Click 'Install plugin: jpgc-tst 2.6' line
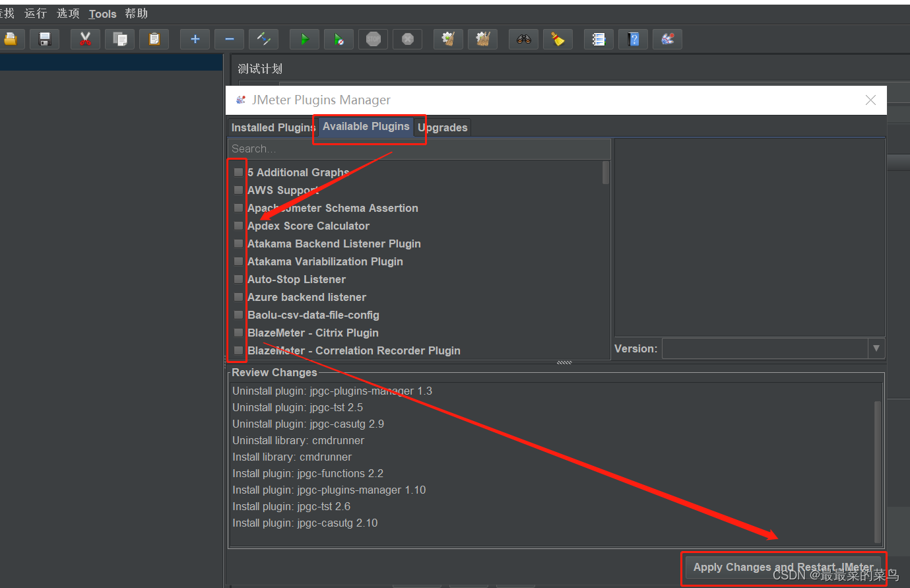This screenshot has height=588, width=910. coord(291,506)
